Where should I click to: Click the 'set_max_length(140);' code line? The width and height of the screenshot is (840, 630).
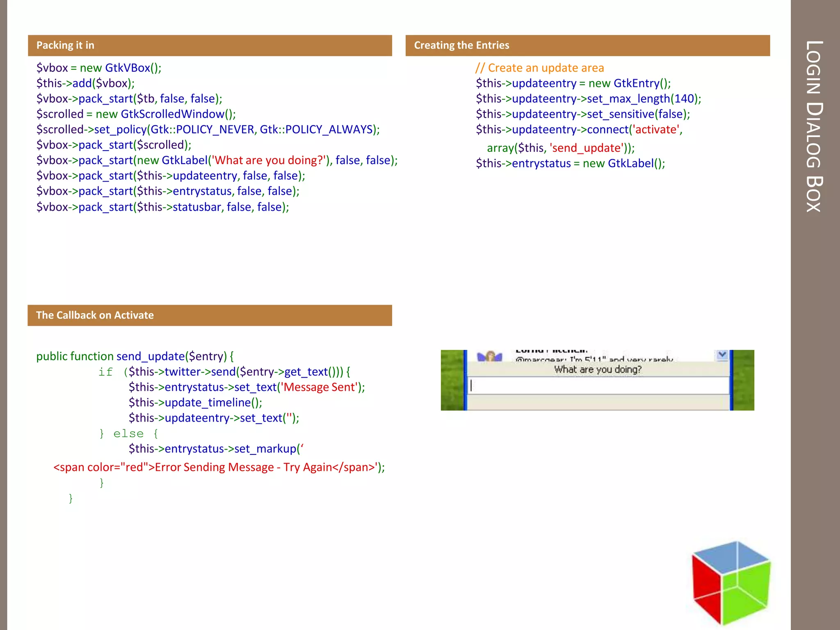[x=589, y=99]
